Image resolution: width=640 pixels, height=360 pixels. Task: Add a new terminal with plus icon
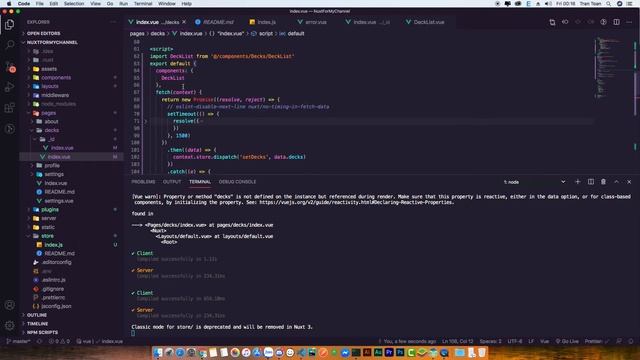578,182
